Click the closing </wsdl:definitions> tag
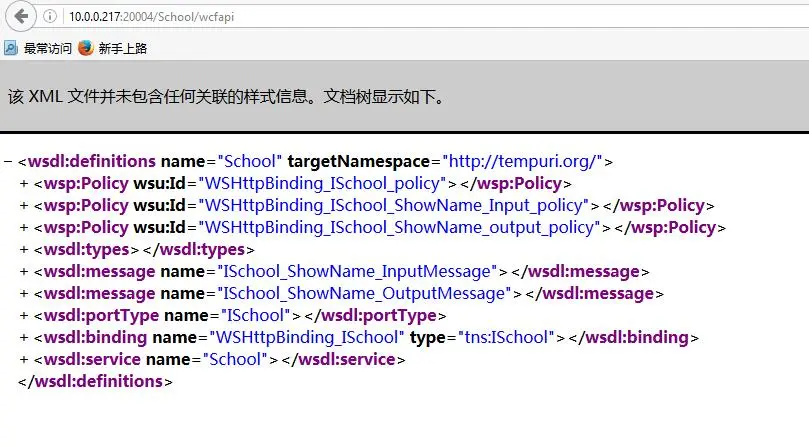809x447 pixels. [95, 381]
